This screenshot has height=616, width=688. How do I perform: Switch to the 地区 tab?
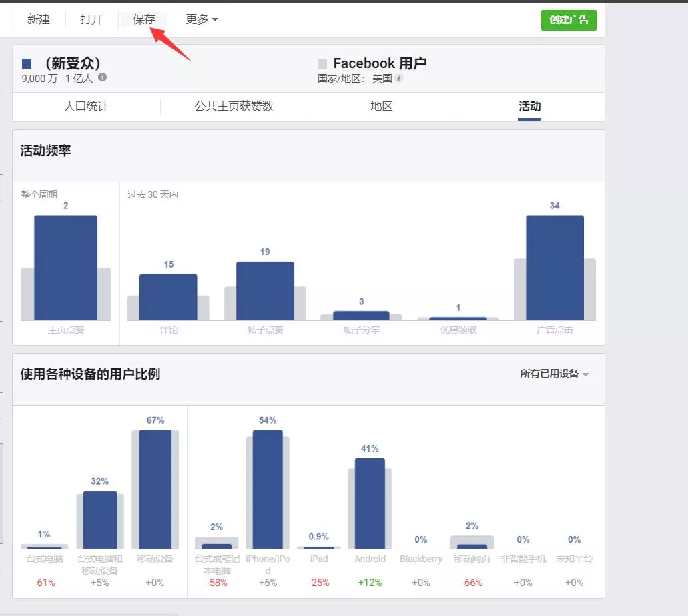[x=382, y=107]
